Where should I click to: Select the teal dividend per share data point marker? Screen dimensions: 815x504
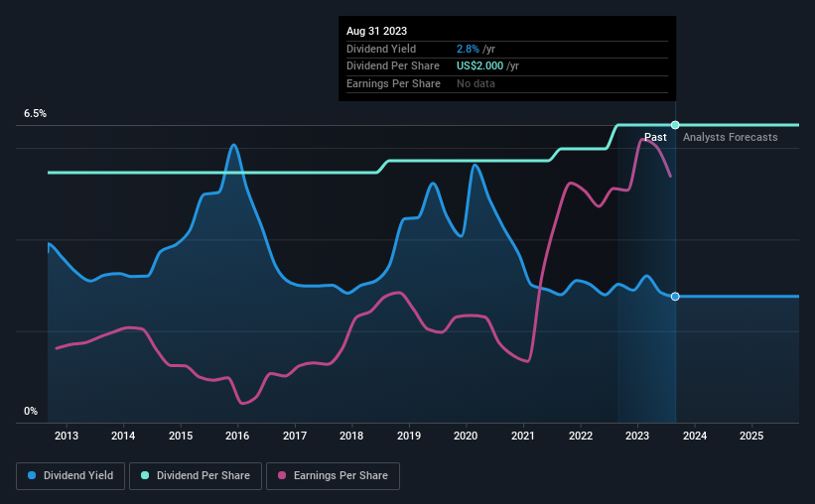point(675,125)
